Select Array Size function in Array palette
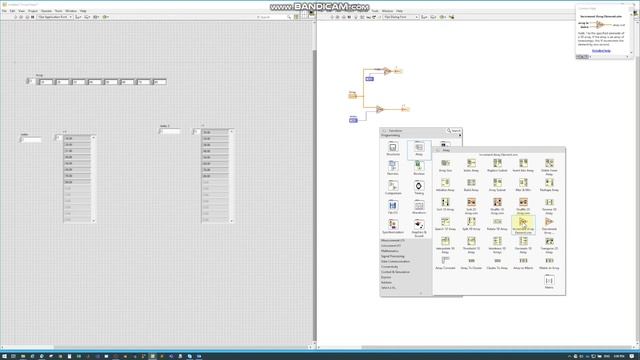Screen dimensions: 640x360 [x=445, y=165]
